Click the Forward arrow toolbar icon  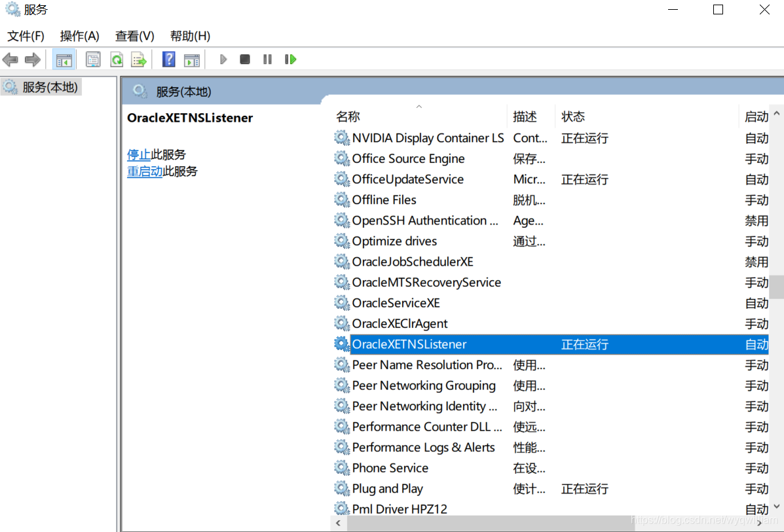[33, 60]
